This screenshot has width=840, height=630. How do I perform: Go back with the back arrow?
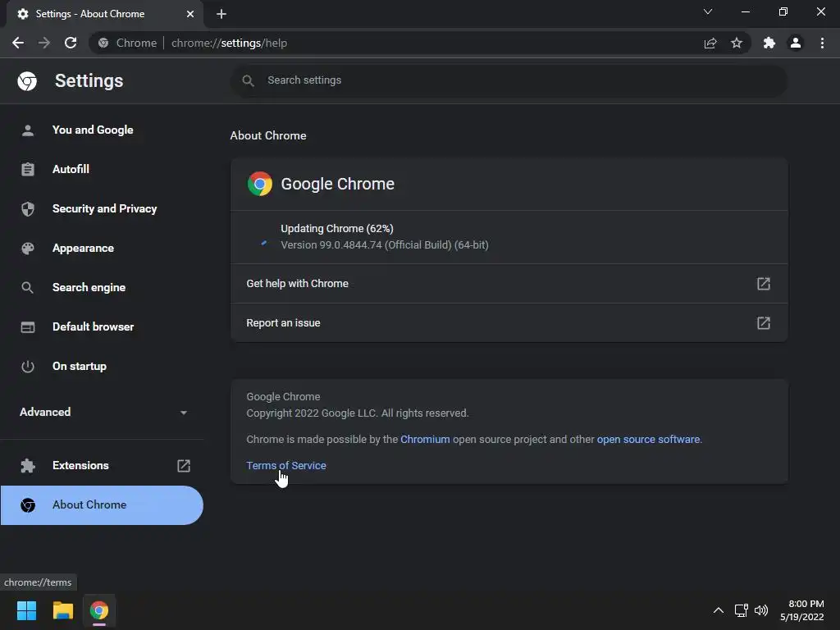tap(18, 43)
